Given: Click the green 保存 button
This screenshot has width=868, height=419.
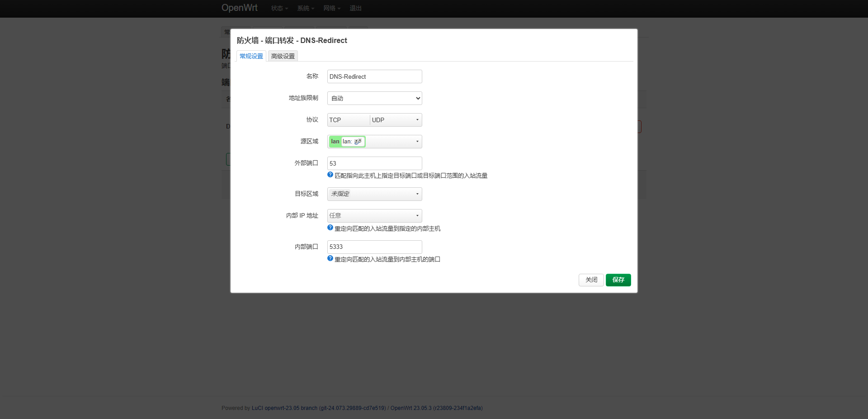Looking at the screenshot, I should pyautogui.click(x=618, y=280).
